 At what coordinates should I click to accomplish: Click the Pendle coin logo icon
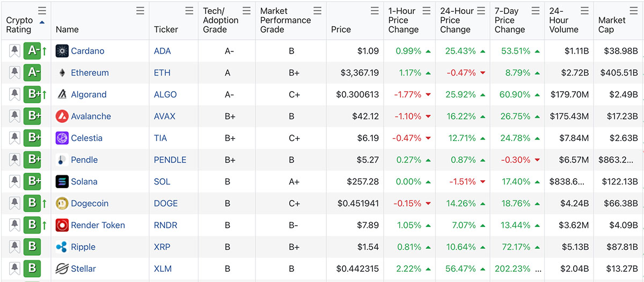(x=62, y=160)
